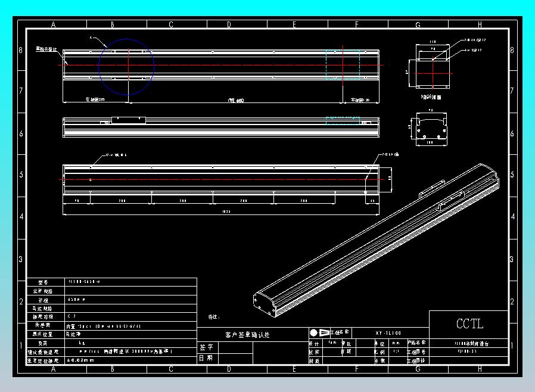Select the 原点位置 row label
The width and height of the screenshot is (535, 392).
pyautogui.click(x=43, y=334)
